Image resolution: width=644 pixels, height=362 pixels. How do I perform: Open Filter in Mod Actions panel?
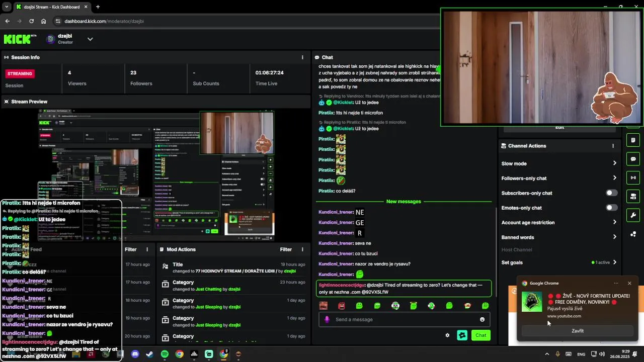coord(286,249)
